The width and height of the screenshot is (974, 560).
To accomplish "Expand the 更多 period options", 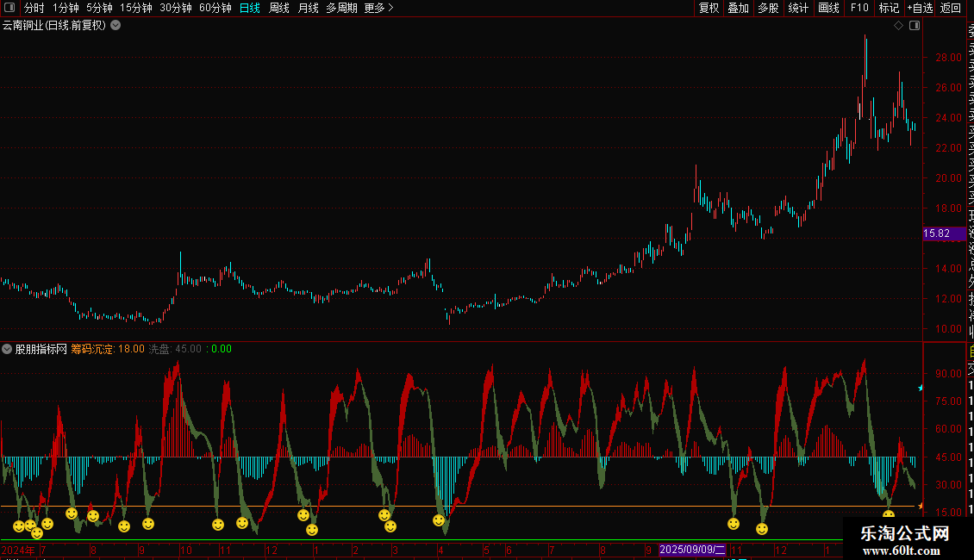I will click(379, 8).
